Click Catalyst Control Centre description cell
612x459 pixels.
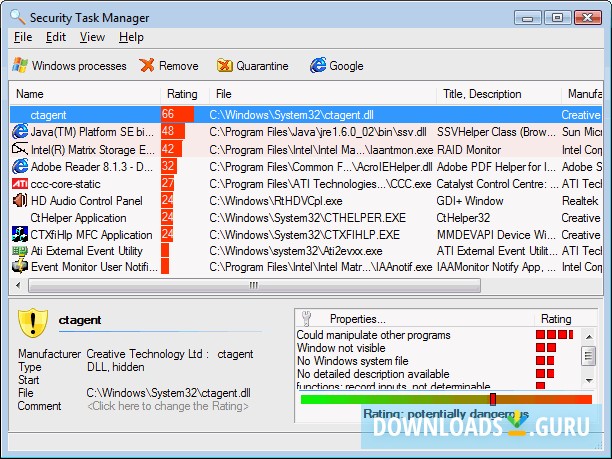click(497, 183)
